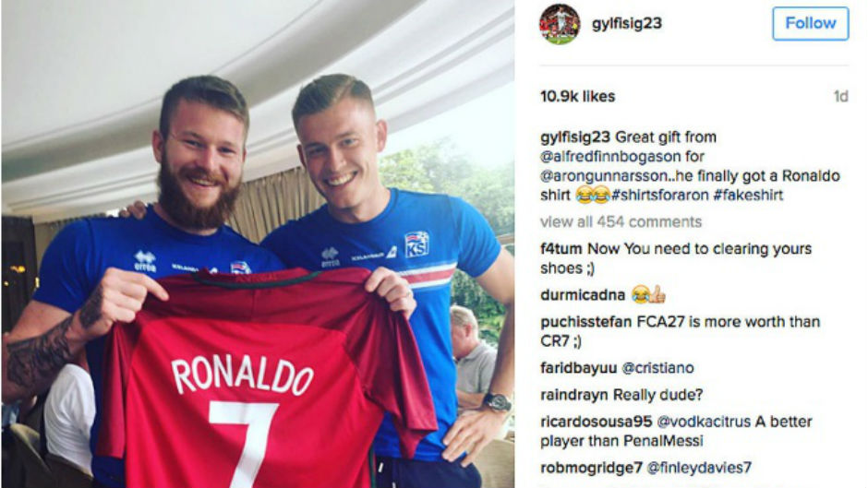Screen dimensions: 868x488
Task: Open gylfisig23 username in the caption
Action: [575, 137]
